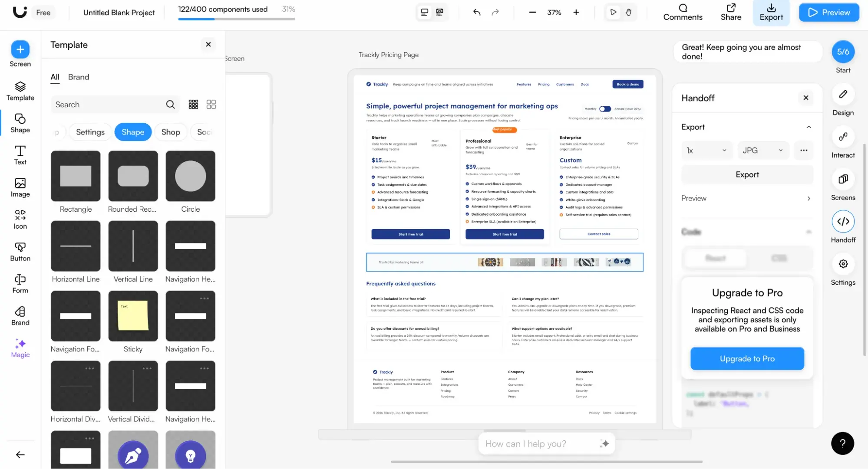Screen dimensions: 868x469
Task: Click the blue Preview button
Action: (x=829, y=13)
